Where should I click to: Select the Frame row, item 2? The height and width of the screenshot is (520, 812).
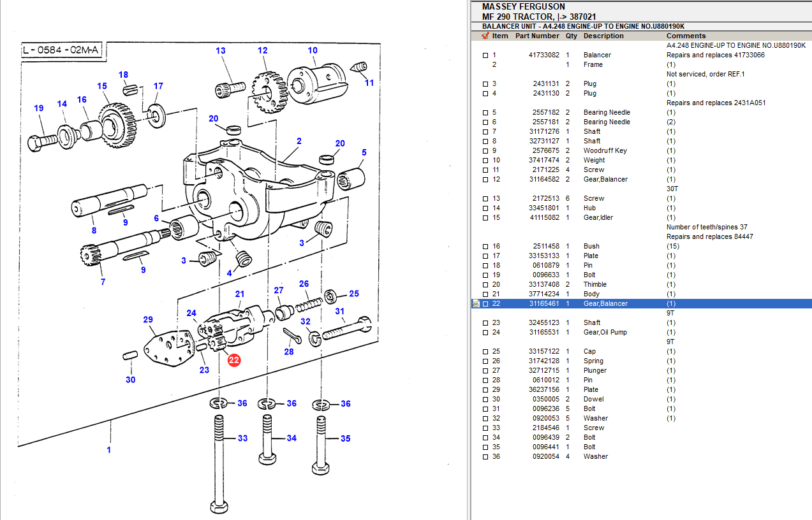click(x=593, y=64)
